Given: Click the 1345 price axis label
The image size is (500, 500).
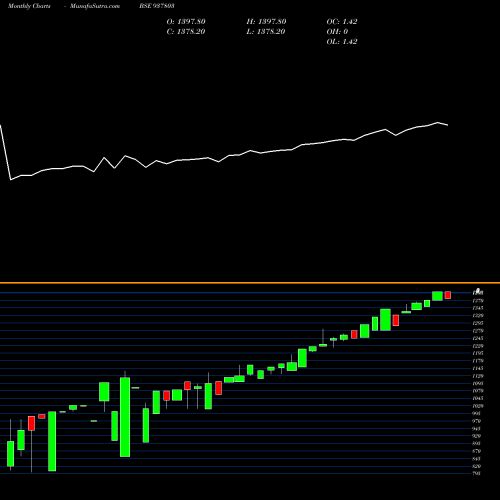Looking at the screenshot, I should [x=478, y=308].
